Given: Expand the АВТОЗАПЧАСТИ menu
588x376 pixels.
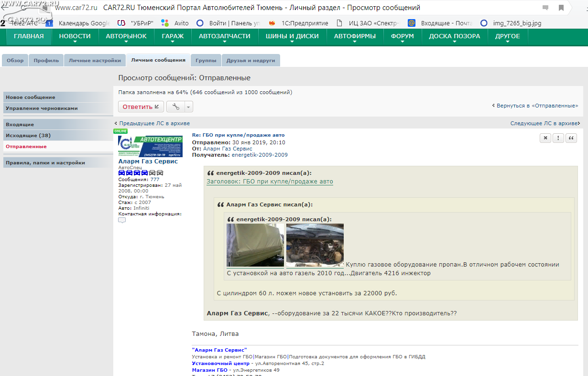Looking at the screenshot, I should coord(225,36).
